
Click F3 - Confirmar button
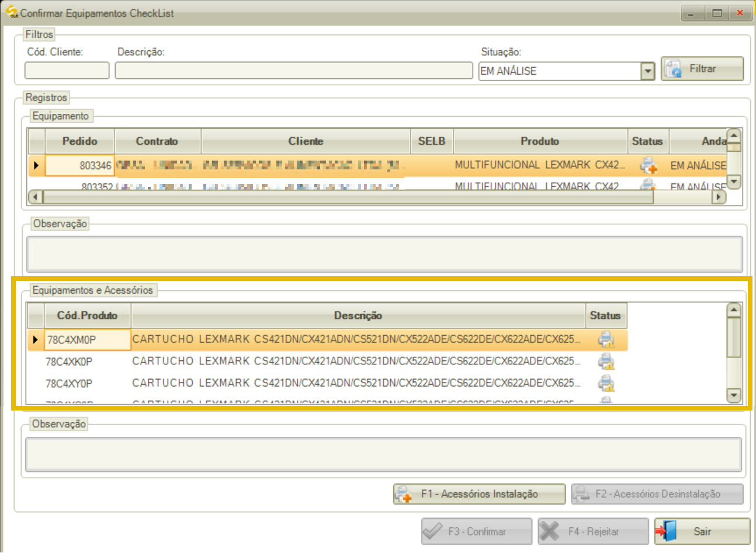click(477, 531)
